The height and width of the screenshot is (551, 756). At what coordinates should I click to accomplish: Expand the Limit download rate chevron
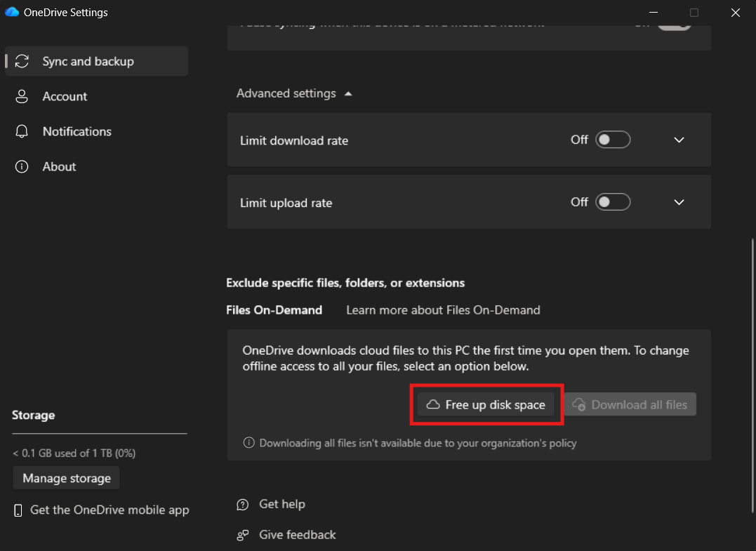pyautogui.click(x=679, y=140)
